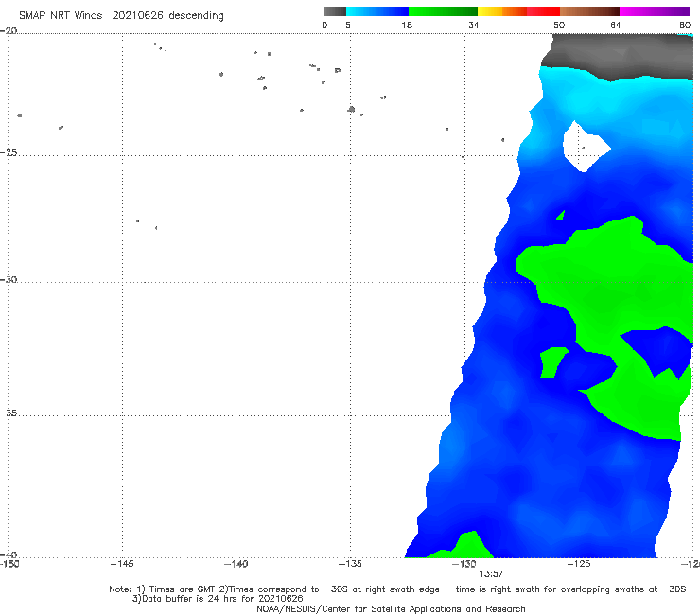Click the latitude label '-35'
This screenshot has width=700, height=615.
tap(9, 413)
